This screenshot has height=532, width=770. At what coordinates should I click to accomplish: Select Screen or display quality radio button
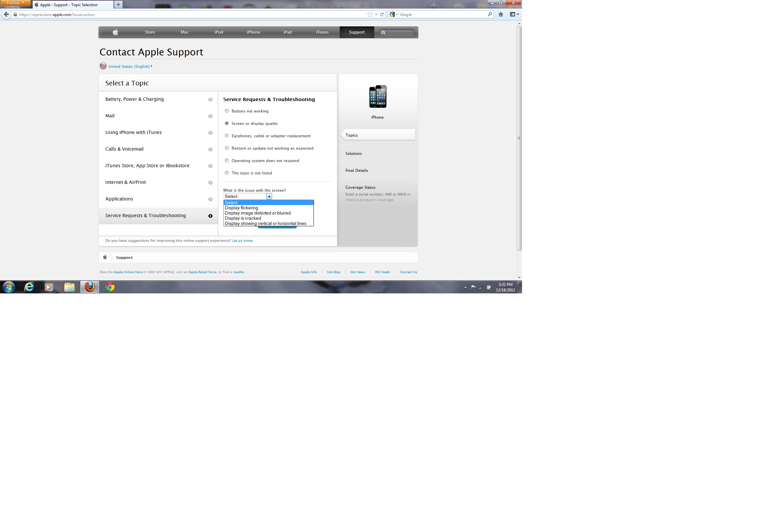227,123
